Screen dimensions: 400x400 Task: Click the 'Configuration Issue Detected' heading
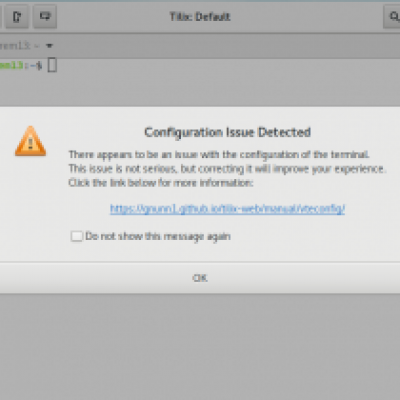point(227,132)
